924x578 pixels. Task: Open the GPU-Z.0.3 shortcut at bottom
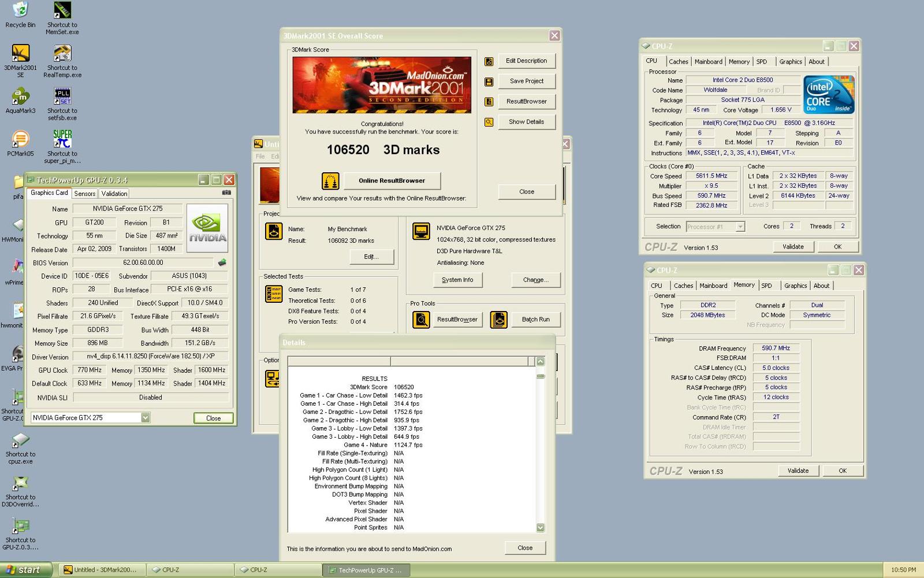[20, 526]
